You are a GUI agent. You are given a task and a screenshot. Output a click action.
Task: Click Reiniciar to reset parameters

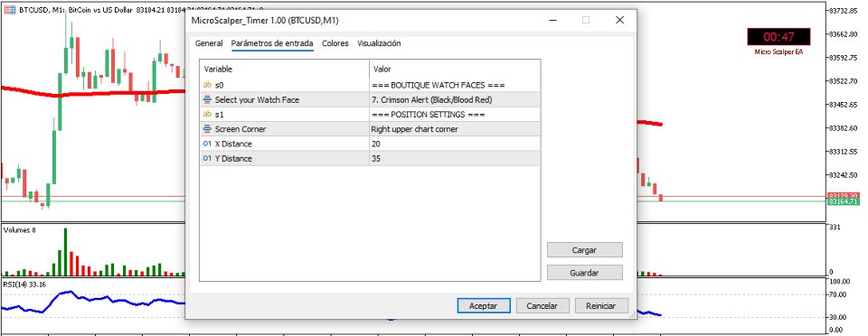coord(602,305)
